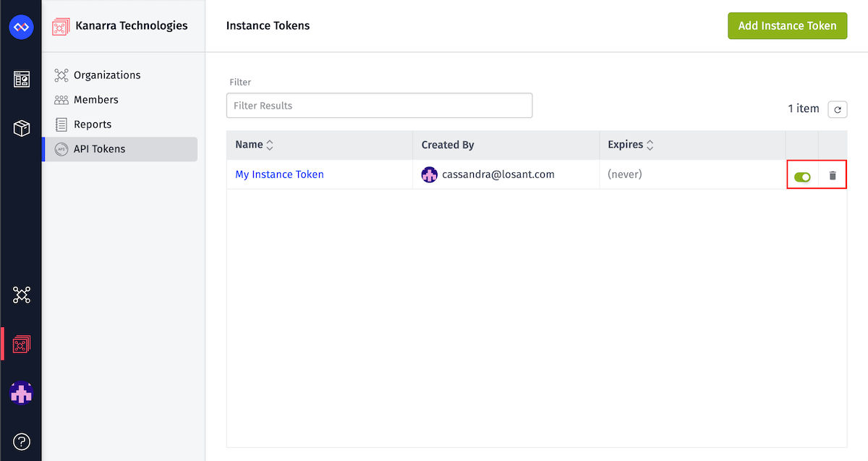Open the My Instance Token link
The width and height of the screenshot is (868, 461).
point(279,174)
